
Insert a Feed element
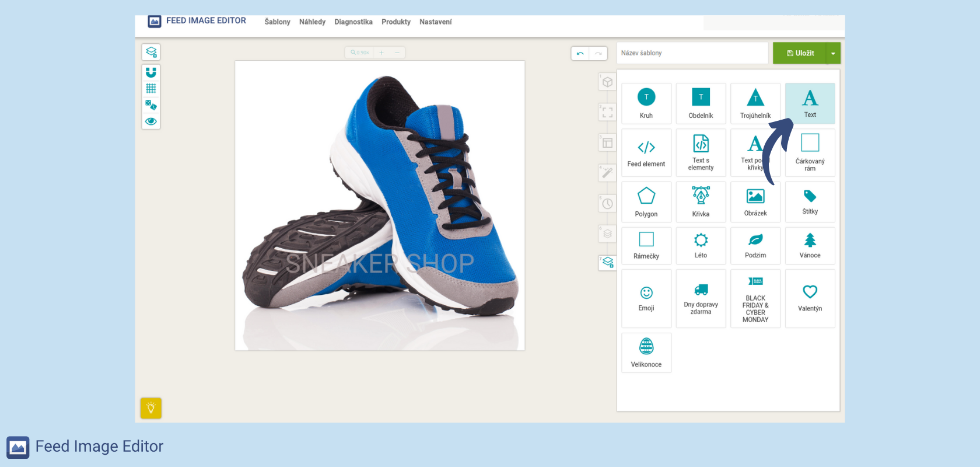pos(646,153)
